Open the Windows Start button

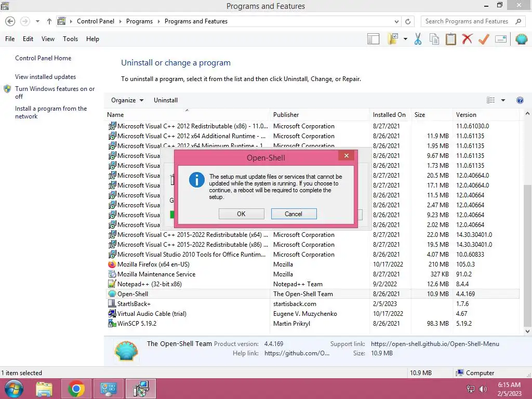tap(14, 389)
